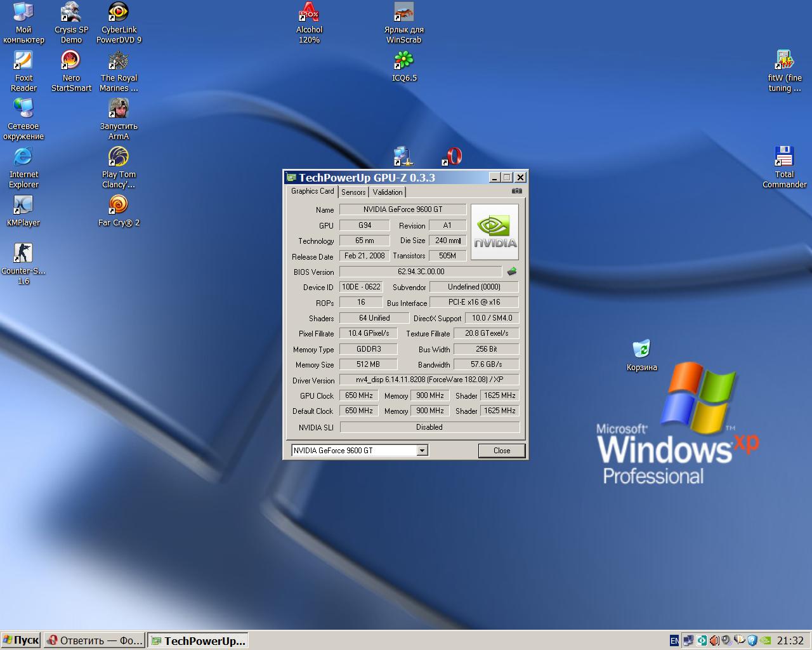
Task: Click the Transistors value 505M
Action: [447, 256]
